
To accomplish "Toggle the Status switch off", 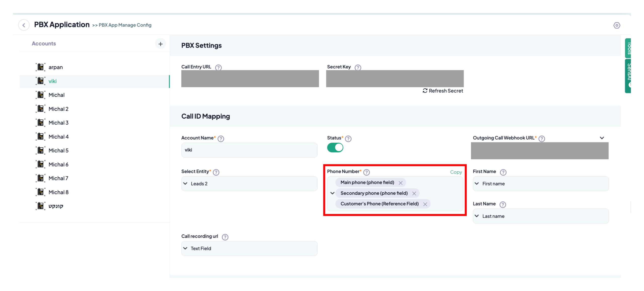I will click(x=335, y=147).
